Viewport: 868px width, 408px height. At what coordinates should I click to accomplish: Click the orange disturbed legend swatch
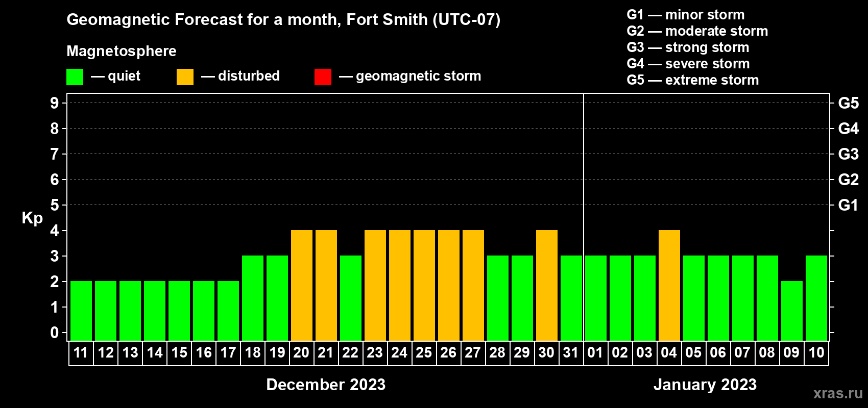185,77
